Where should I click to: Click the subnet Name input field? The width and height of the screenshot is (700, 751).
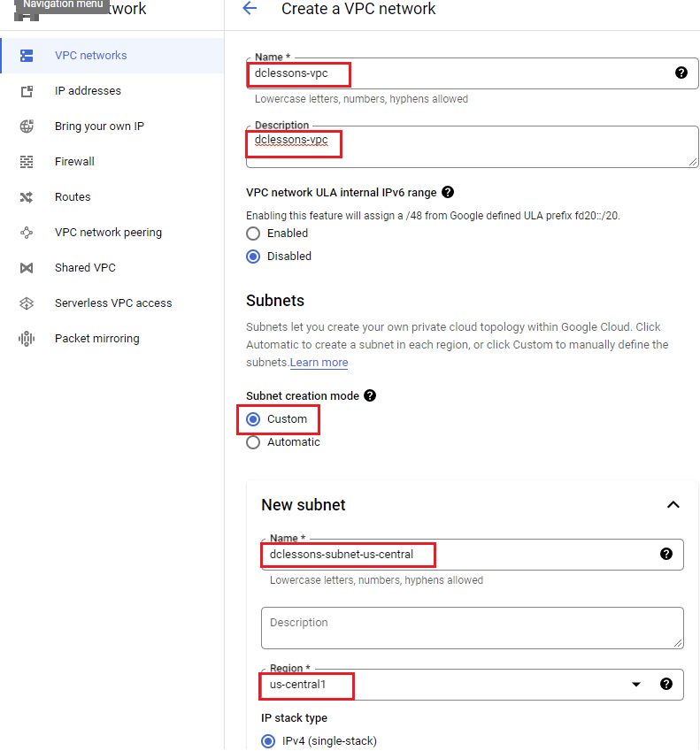472,555
